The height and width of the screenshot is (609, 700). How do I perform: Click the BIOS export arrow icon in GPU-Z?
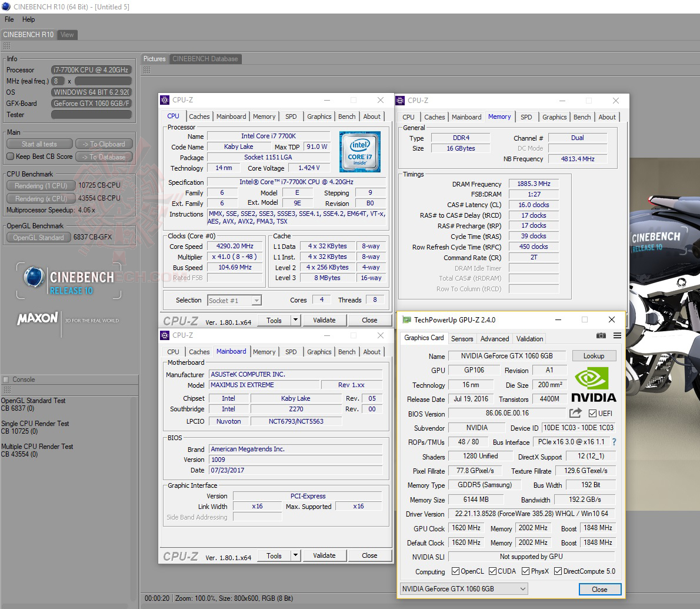[574, 413]
